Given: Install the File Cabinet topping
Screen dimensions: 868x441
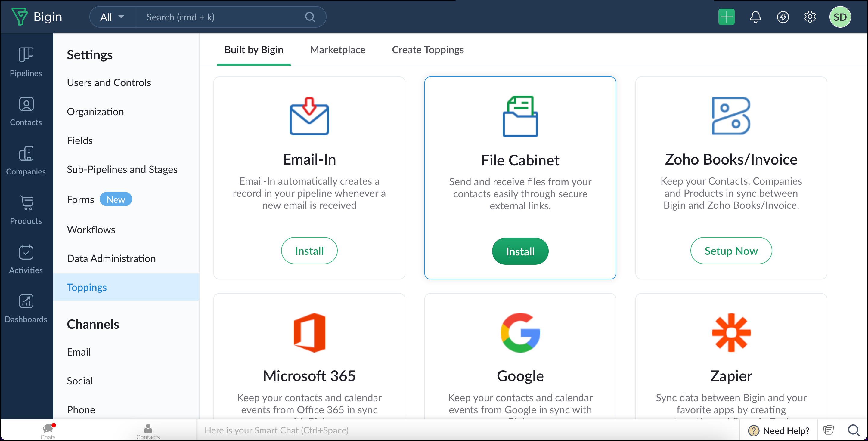Looking at the screenshot, I should coord(520,251).
